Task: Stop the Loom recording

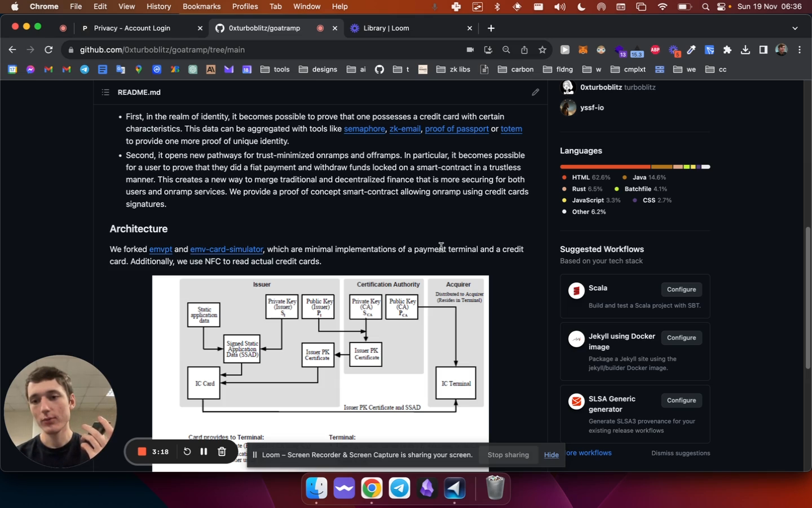Action: point(142,452)
